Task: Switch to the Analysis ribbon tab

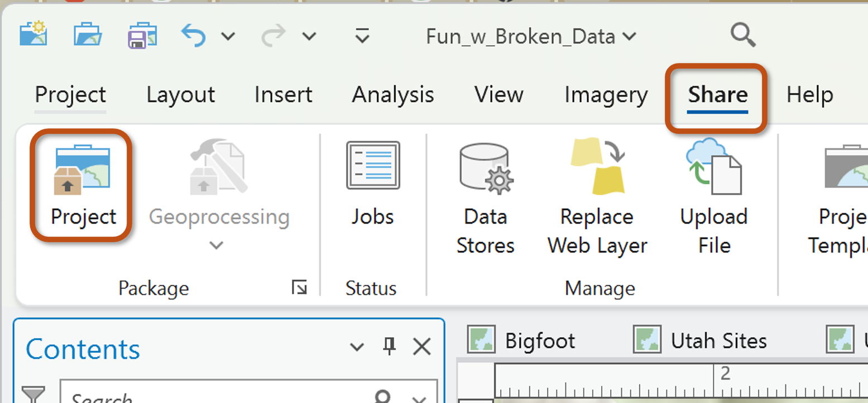Action: 392,95
